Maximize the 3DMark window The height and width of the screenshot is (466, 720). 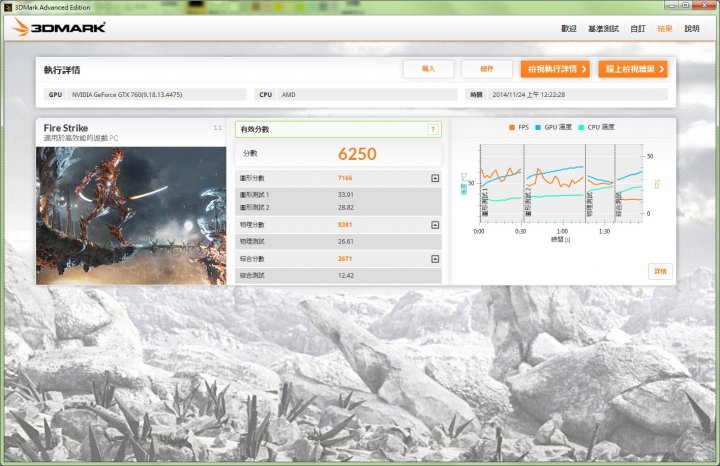click(685, 5)
